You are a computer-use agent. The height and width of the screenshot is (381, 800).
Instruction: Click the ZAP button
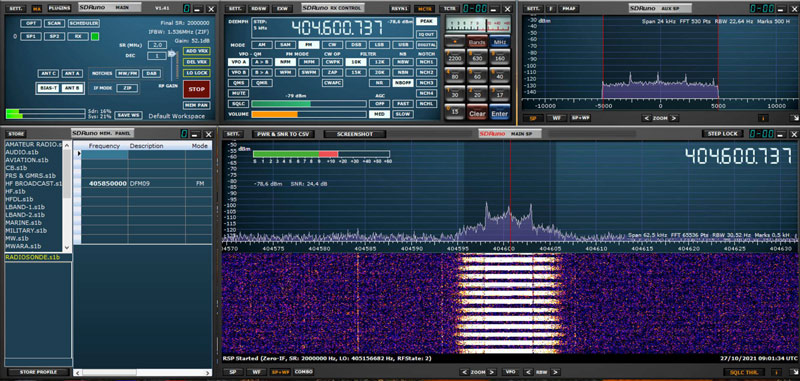click(x=332, y=72)
